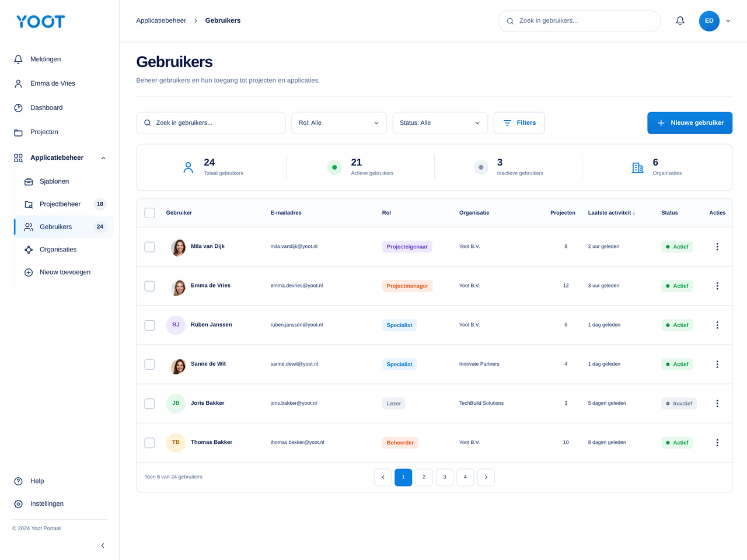Open actions menu for Emma de Vries
Viewport: 747px width, 560px height.
click(x=717, y=286)
